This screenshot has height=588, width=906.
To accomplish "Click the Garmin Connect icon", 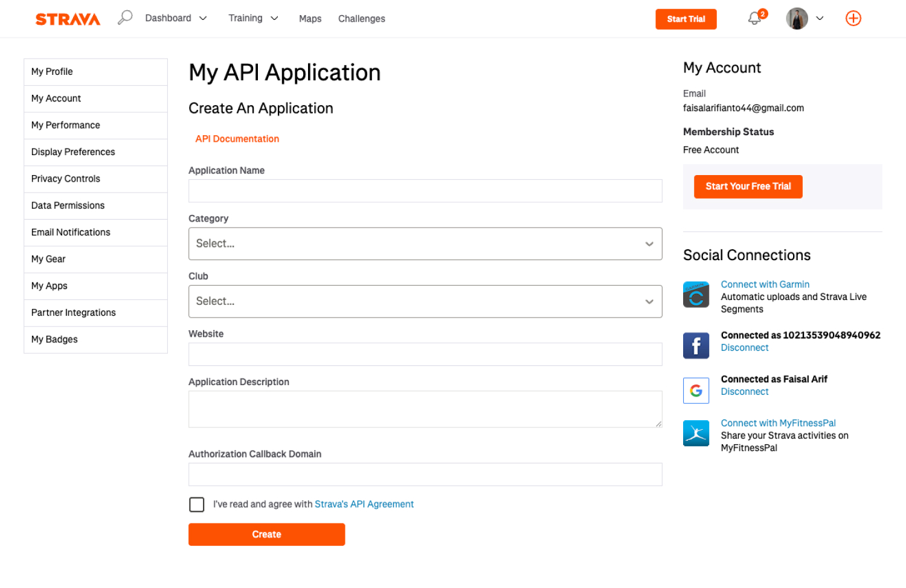I will (696, 295).
